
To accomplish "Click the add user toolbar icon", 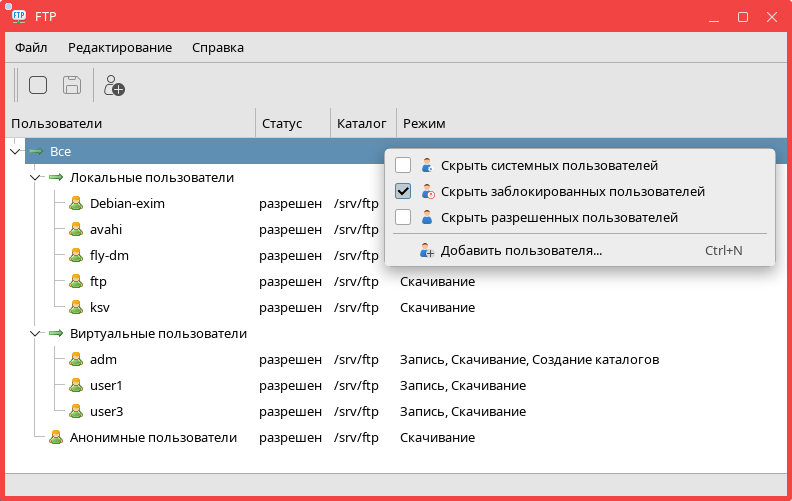I will coord(115,86).
